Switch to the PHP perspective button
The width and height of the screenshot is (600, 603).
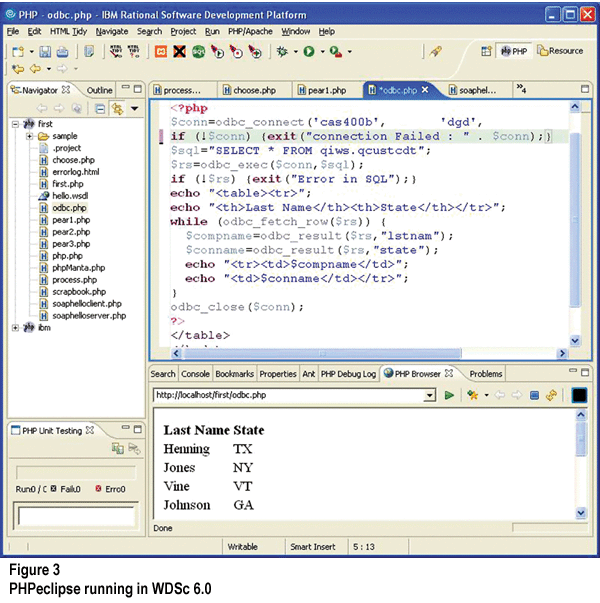515,51
